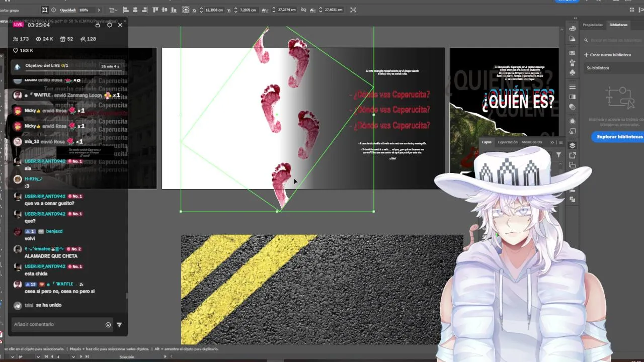
Task: Open the Brushes panel dock icon
Action: pos(573,62)
